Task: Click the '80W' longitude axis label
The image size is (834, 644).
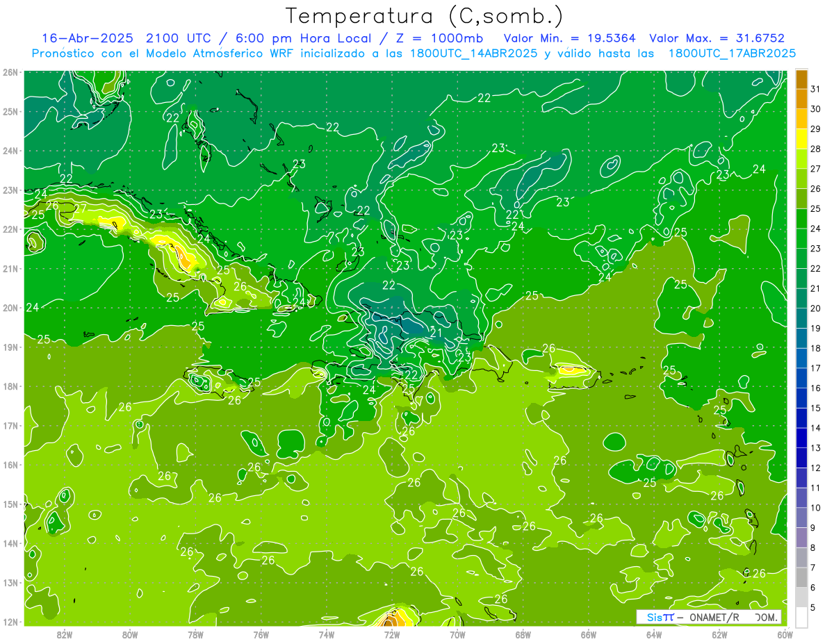Action: tap(130, 634)
